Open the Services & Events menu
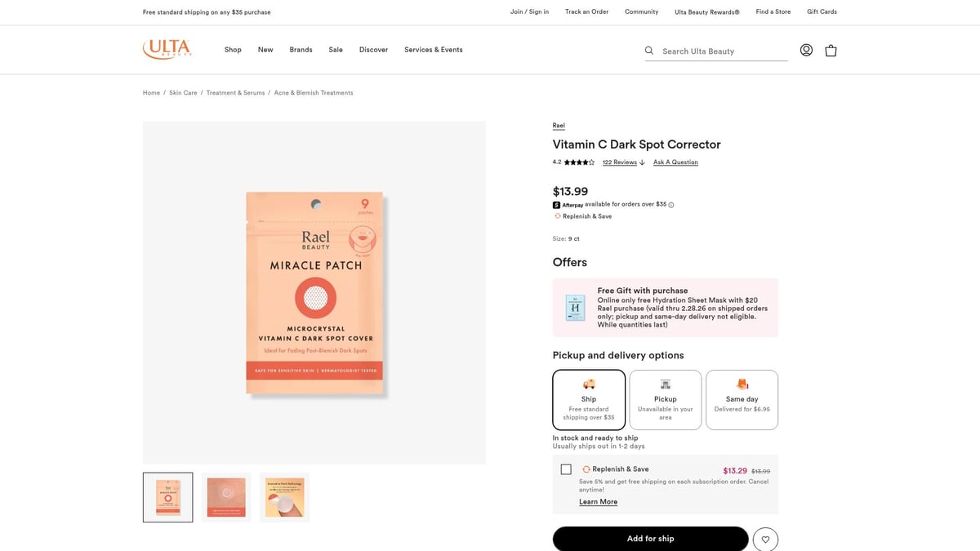Screen dimensions: 980x551 click(433, 49)
